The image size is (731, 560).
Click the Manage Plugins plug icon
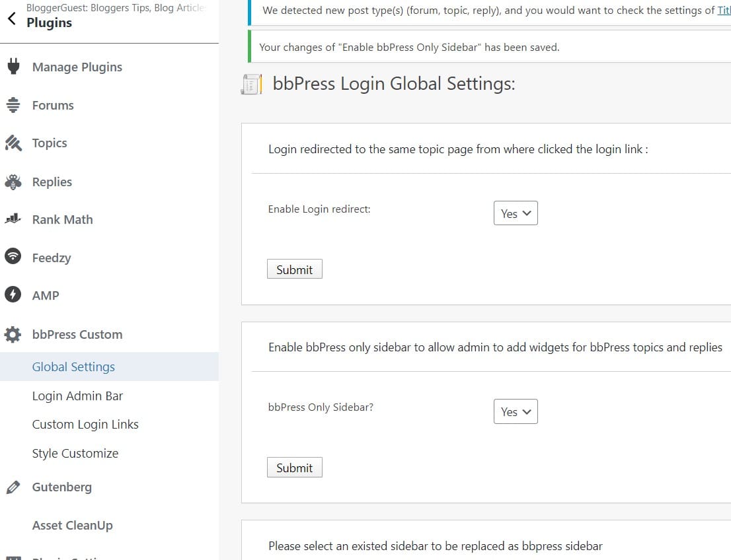click(13, 67)
